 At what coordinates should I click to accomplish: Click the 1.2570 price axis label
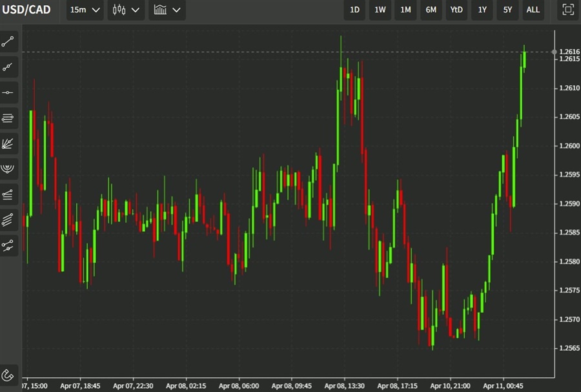569,320
